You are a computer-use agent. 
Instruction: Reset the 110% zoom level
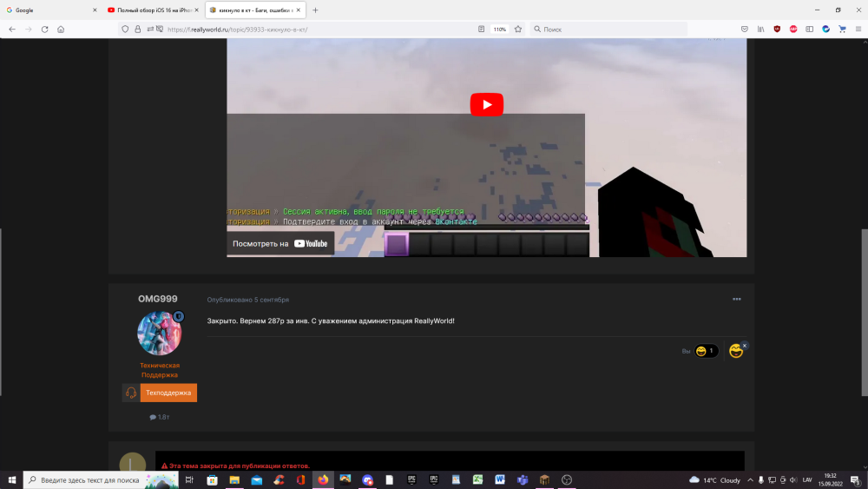(x=499, y=30)
